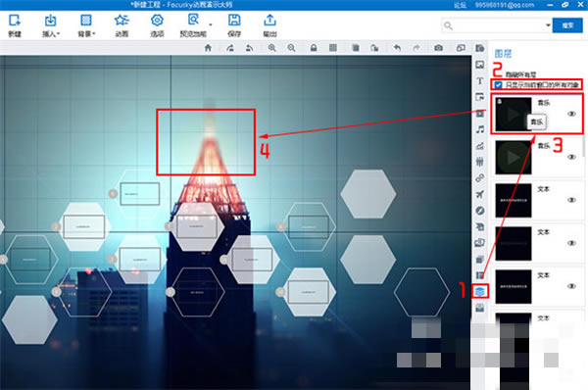Go to home view via house icon

coord(208,48)
